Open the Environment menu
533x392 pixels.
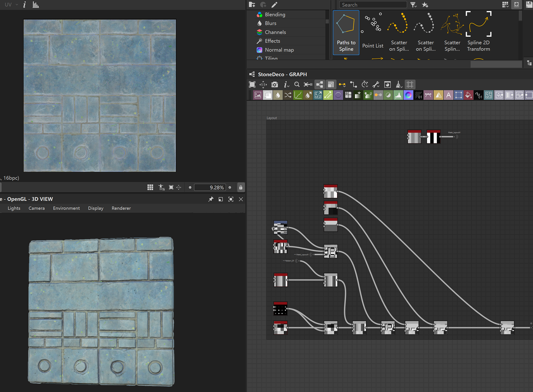(x=66, y=208)
